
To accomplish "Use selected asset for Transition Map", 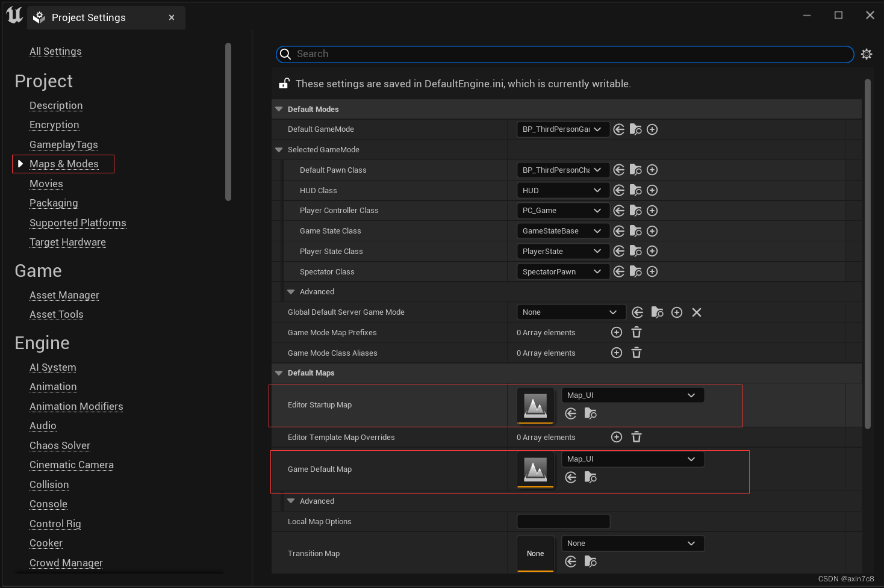I will [x=571, y=562].
